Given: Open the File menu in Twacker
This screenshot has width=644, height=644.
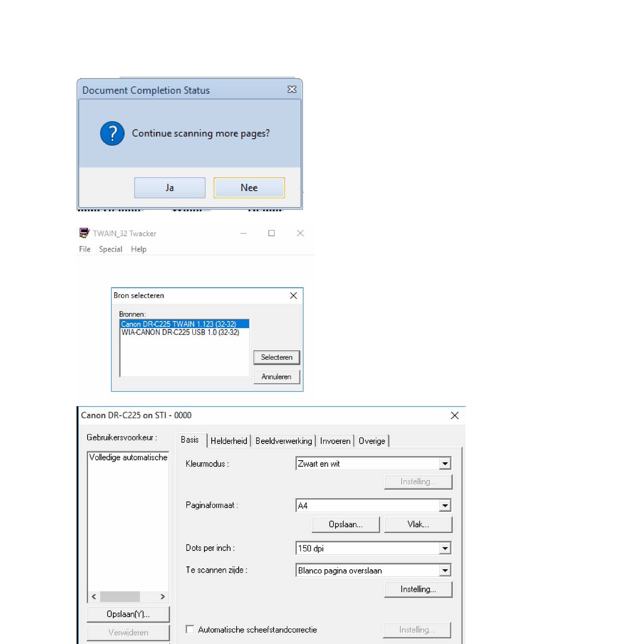Looking at the screenshot, I should tap(84, 249).
